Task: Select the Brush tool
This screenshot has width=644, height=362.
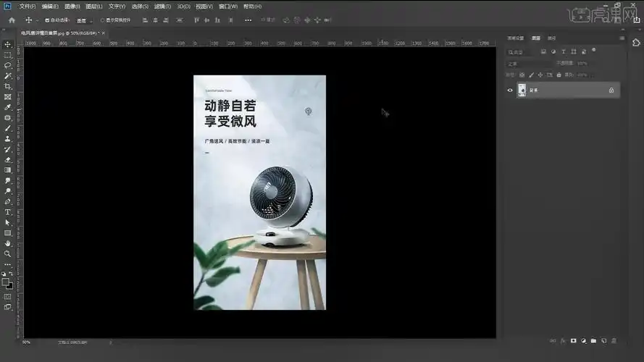Action: click(8, 128)
